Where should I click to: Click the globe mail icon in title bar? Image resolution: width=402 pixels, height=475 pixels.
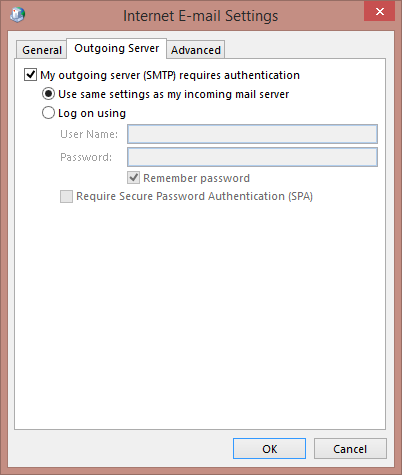17,15
